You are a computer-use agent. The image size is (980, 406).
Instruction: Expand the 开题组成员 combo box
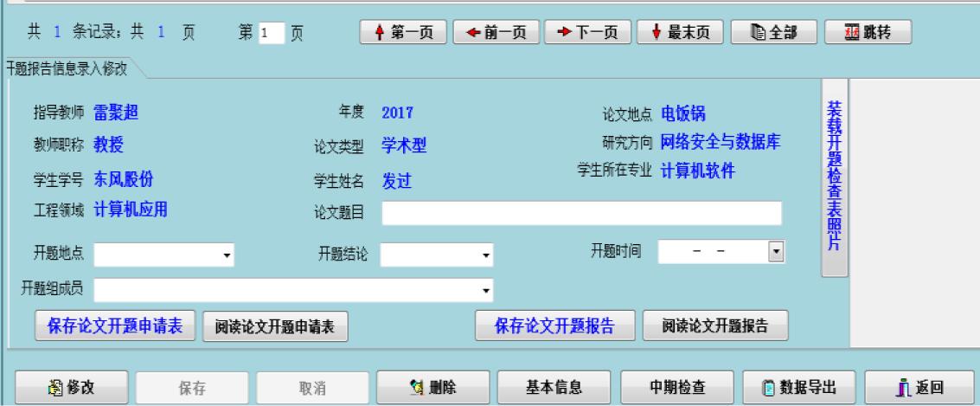[486, 290]
